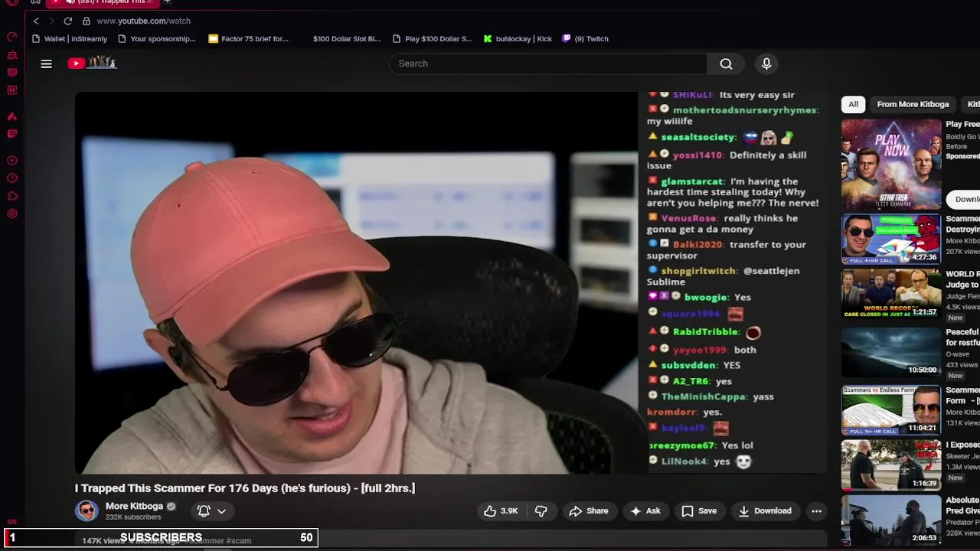Viewport: 980px width, 551px height.
Task: Open the 4:27:36 recommended video thumbnail
Action: tap(891, 239)
